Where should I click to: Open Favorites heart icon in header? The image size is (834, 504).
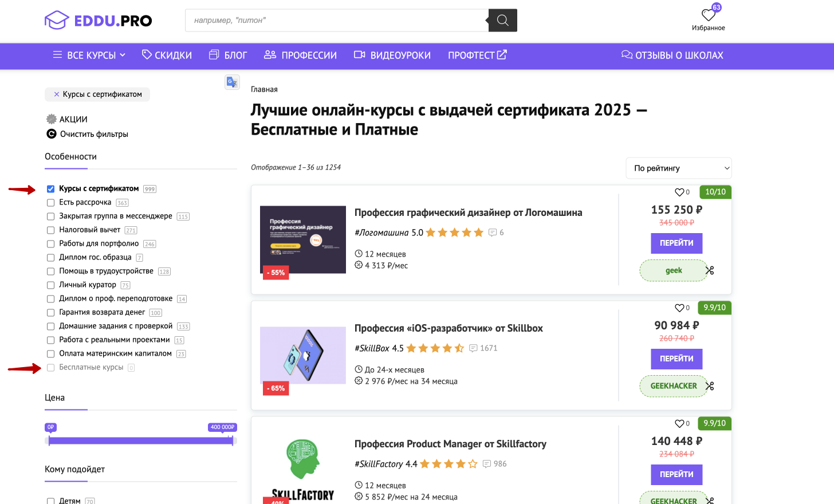click(709, 15)
